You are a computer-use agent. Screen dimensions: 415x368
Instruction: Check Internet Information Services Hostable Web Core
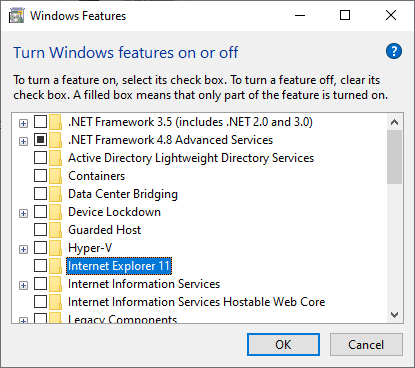tap(40, 302)
